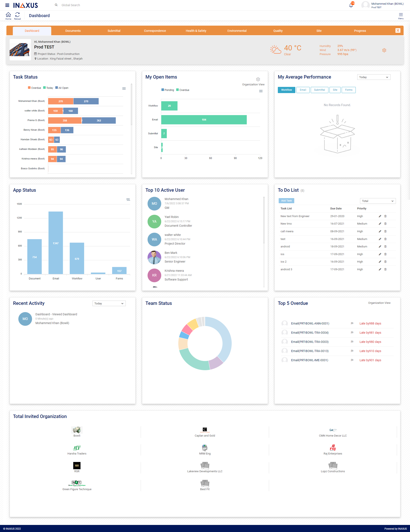Select Forms filter in Average Performance
Image resolution: width=410 pixels, height=532 pixels.
(x=349, y=90)
